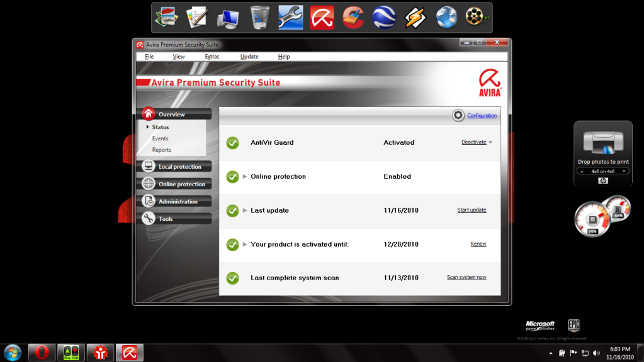Launch Winamp lightning bolt dock icon

coord(415,18)
